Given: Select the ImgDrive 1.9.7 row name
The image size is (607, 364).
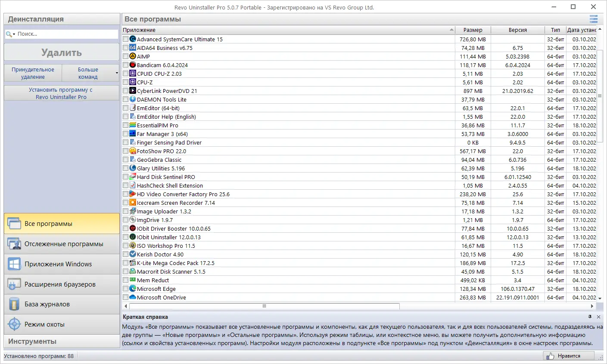Looking at the screenshot, I should tap(154, 220).
